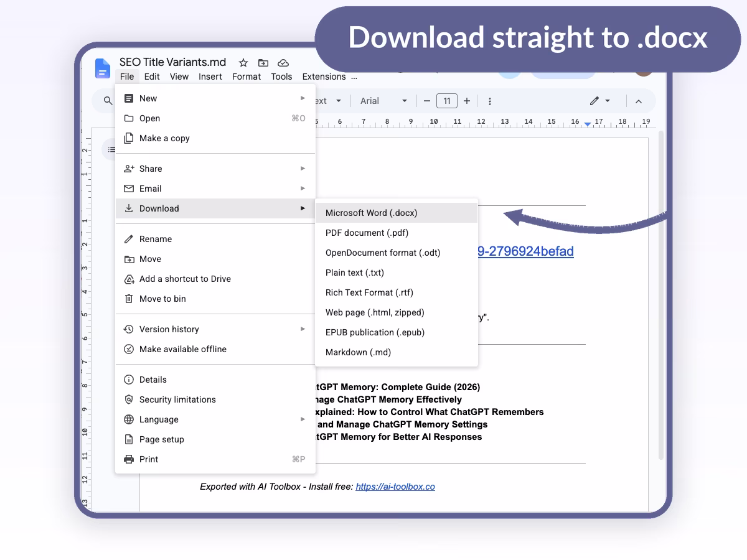The height and width of the screenshot is (560, 747).
Task: Select the Download menu entry
Action: [x=215, y=208]
